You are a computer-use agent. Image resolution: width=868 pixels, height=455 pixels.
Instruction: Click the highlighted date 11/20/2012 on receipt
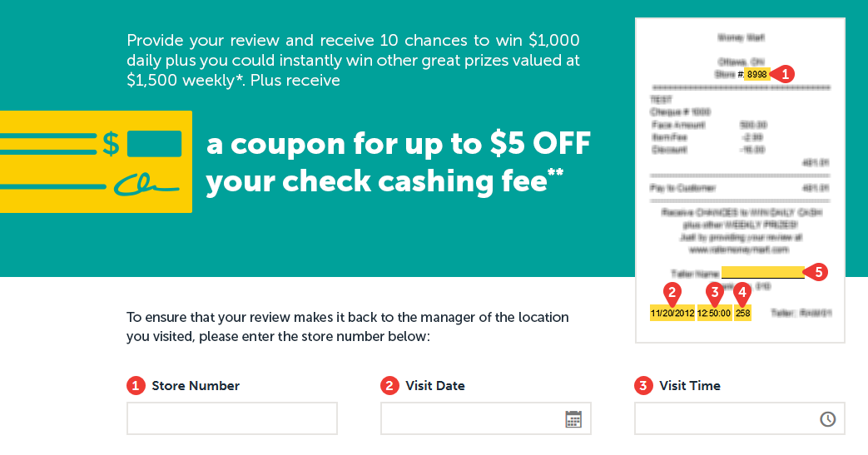tap(672, 314)
